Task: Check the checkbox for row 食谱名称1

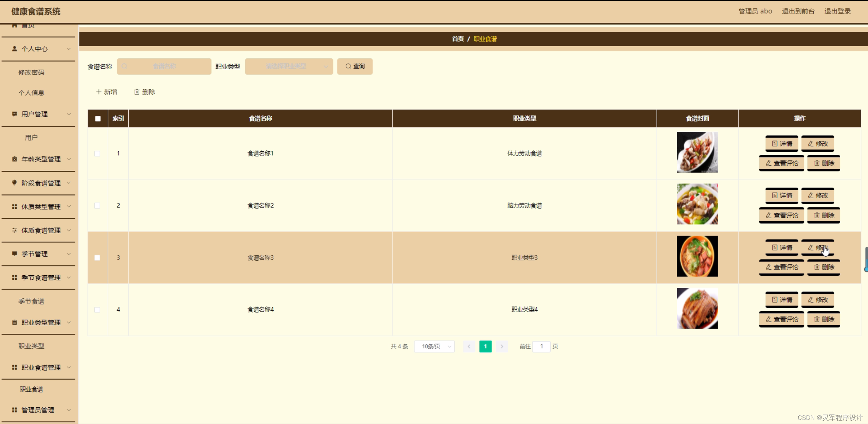Action: tap(97, 153)
